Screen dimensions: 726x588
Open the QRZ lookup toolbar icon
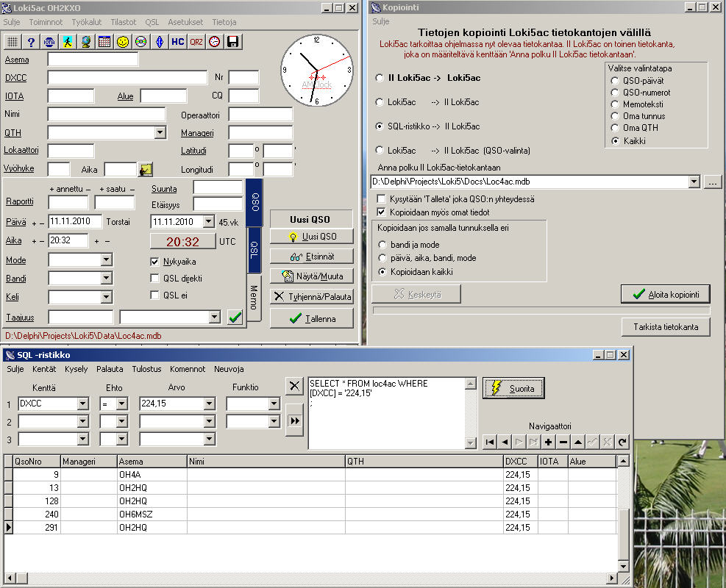(196, 42)
